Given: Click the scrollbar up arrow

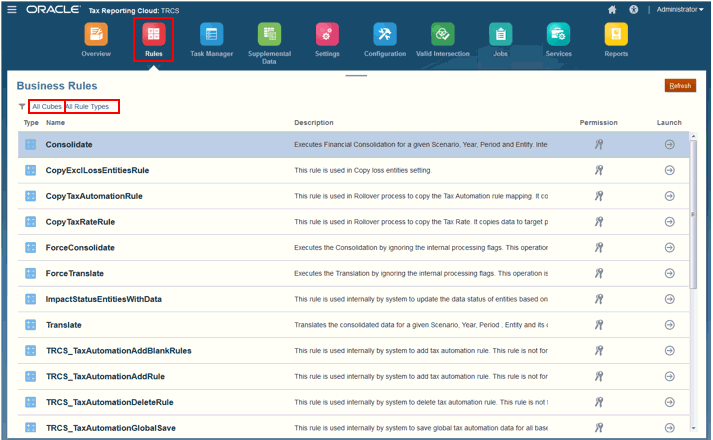Looking at the screenshot, I should coord(693,136).
